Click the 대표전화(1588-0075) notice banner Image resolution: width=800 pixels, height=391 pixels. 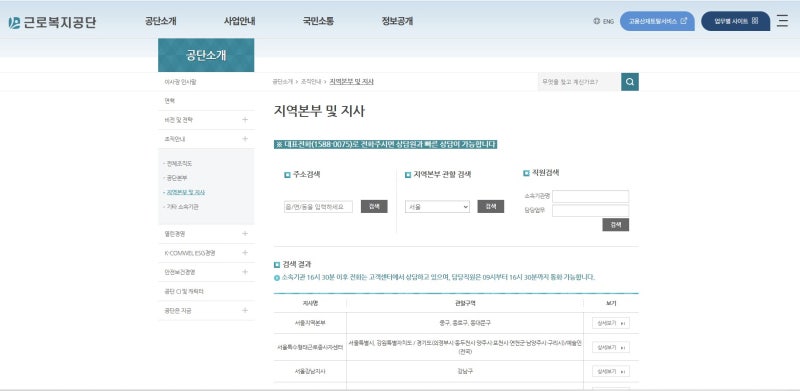coord(385,144)
